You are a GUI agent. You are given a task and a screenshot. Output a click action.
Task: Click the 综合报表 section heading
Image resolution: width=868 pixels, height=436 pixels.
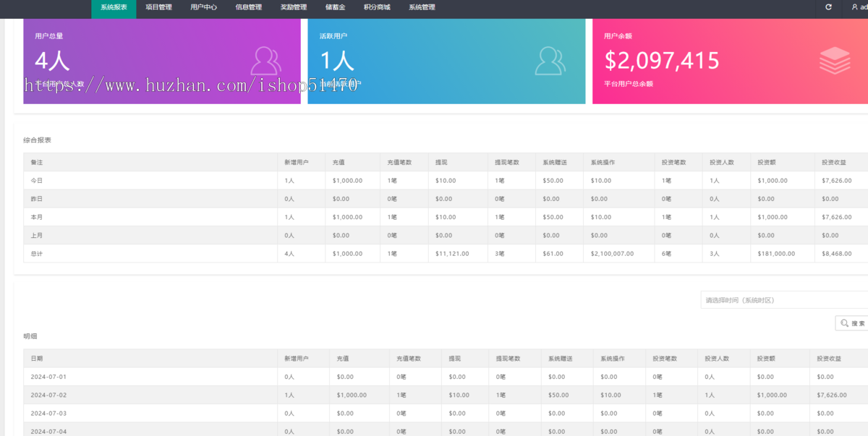click(x=37, y=140)
